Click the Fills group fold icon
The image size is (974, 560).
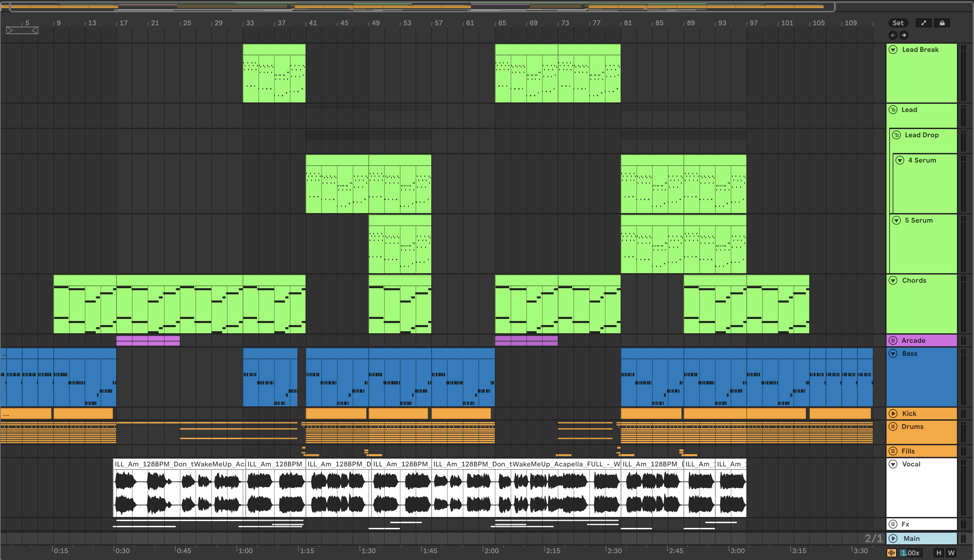tap(893, 451)
